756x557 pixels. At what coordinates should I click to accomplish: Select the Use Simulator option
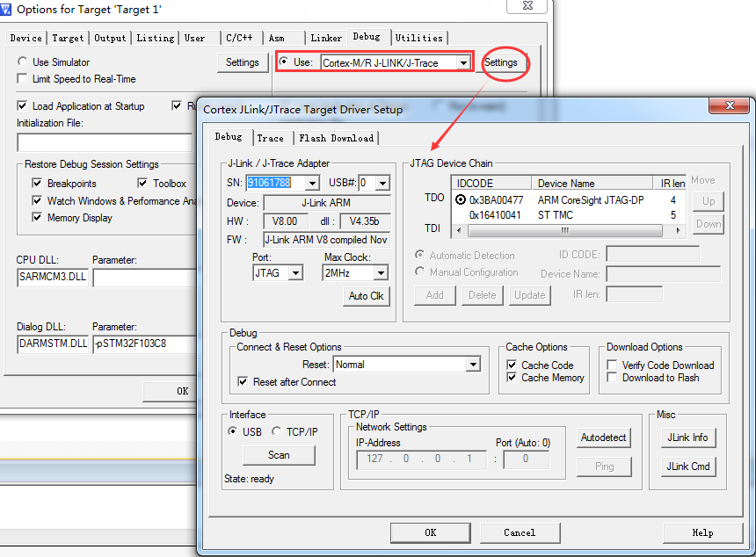pyautogui.click(x=22, y=61)
